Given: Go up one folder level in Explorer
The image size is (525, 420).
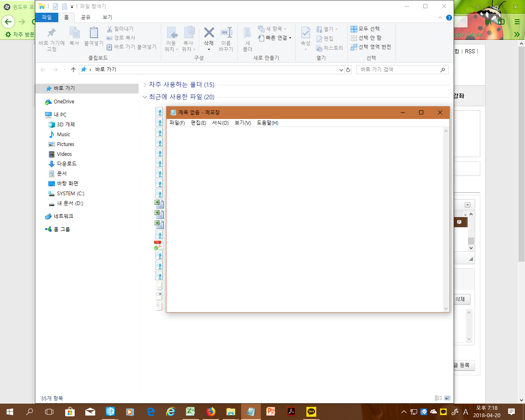Looking at the screenshot, I should tap(73, 70).
